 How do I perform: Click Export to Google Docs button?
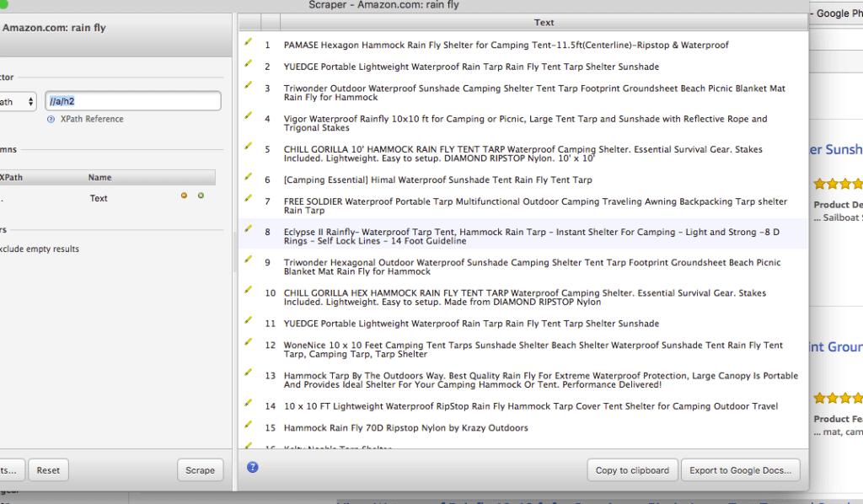(740, 470)
